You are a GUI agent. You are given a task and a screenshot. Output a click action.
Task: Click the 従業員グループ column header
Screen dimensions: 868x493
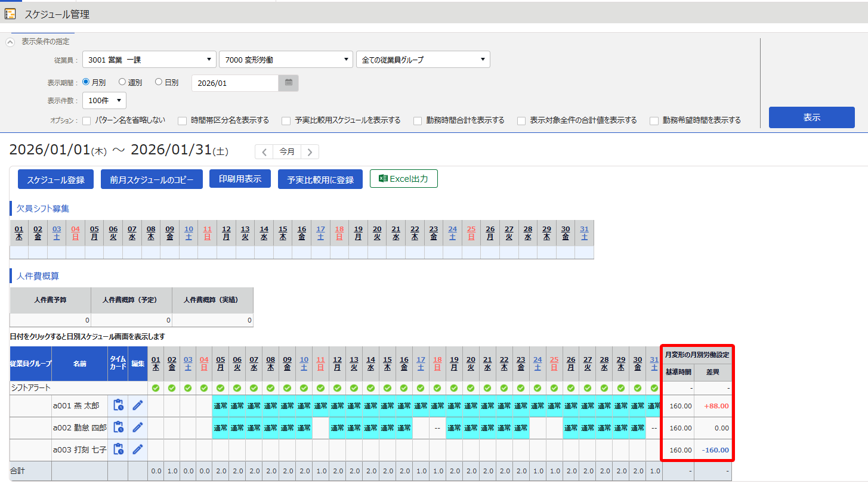click(x=31, y=364)
